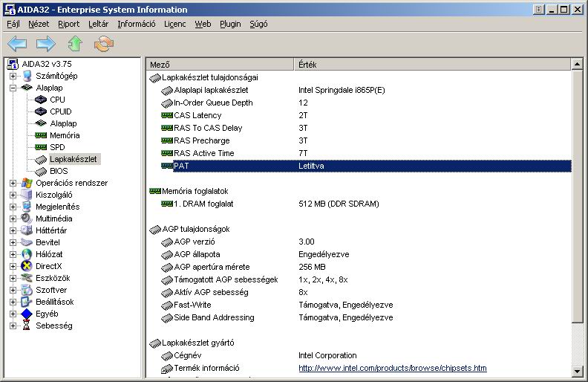Click the BIOS chip icon in tree

click(x=41, y=171)
